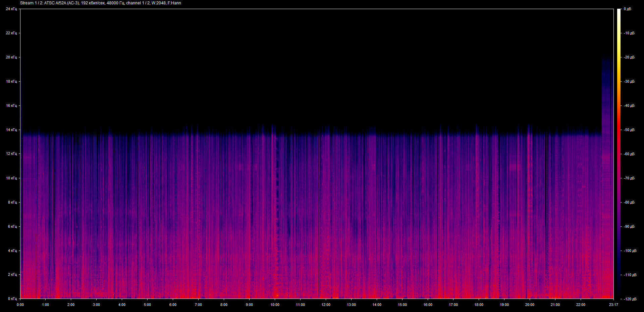Screen dimensions: 644x312
Task: Click the 14 кГц frequency axis label
Action: 11,130
